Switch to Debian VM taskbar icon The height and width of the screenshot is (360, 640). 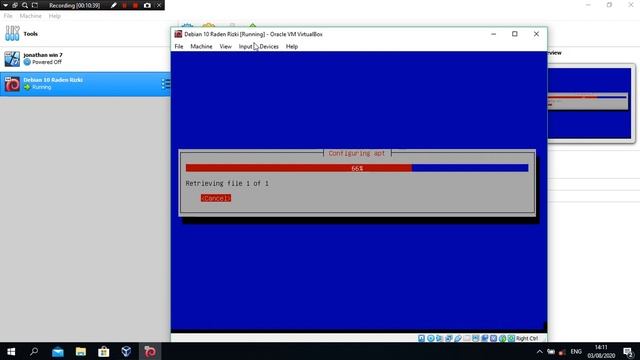150,351
